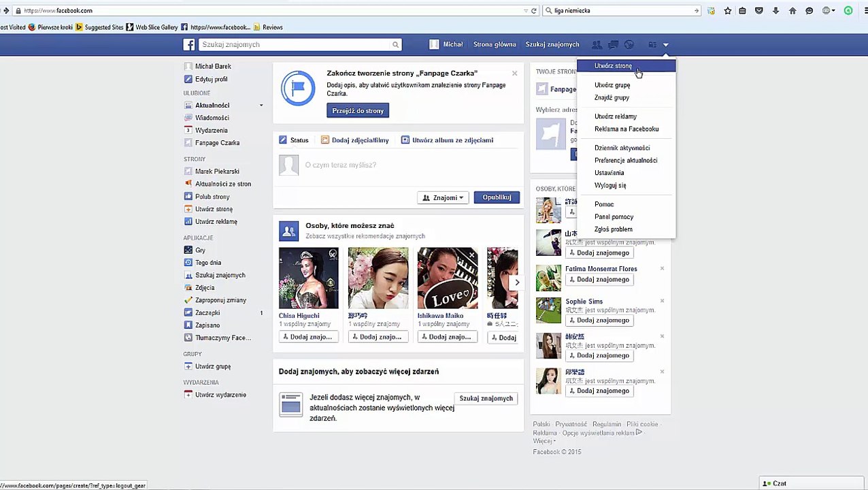The height and width of the screenshot is (490, 868).
Task: Click the Facebook logo icon in header
Action: [x=189, y=45]
